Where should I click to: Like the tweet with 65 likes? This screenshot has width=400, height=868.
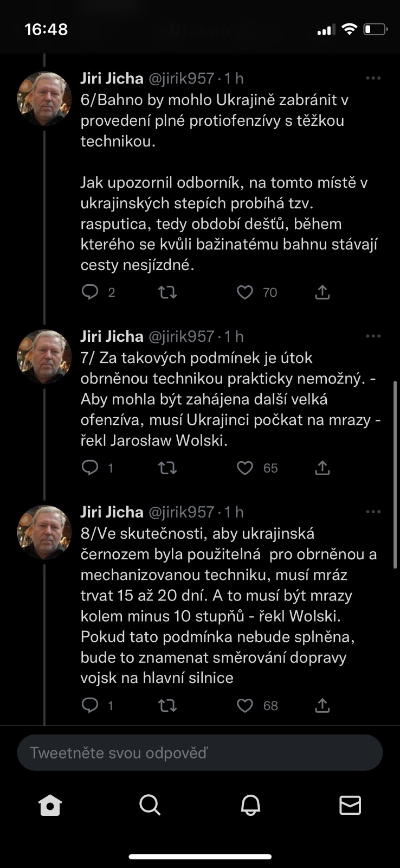point(245,468)
